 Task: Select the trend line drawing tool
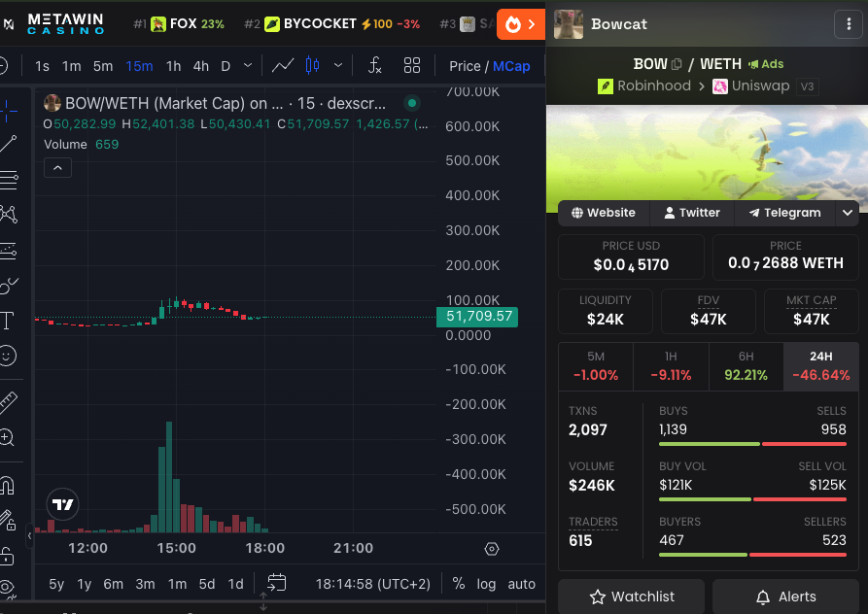pyautogui.click(x=9, y=144)
